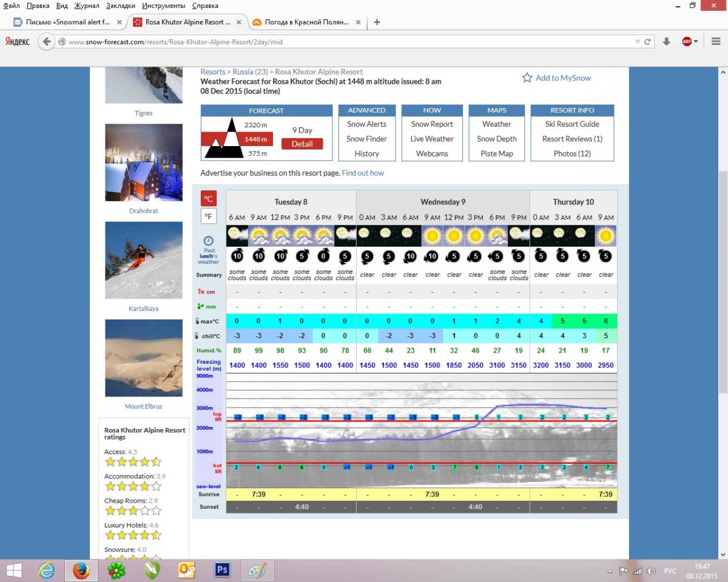Click the Russia (23) breadcrumb link
Image resolution: width=728 pixels, height=582 pixels.
(249, 72)
